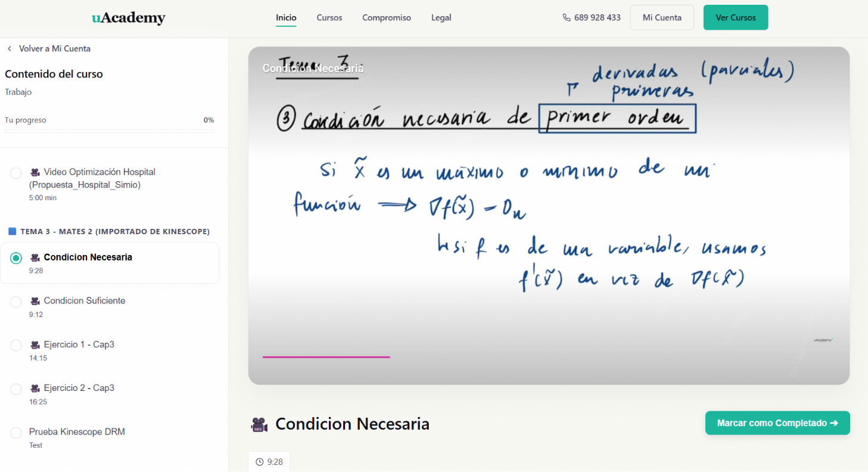Viewport: 868px width, 472px height.
Task: Select the Condicion Suficiente radio circle
Action: pos(16,302)
